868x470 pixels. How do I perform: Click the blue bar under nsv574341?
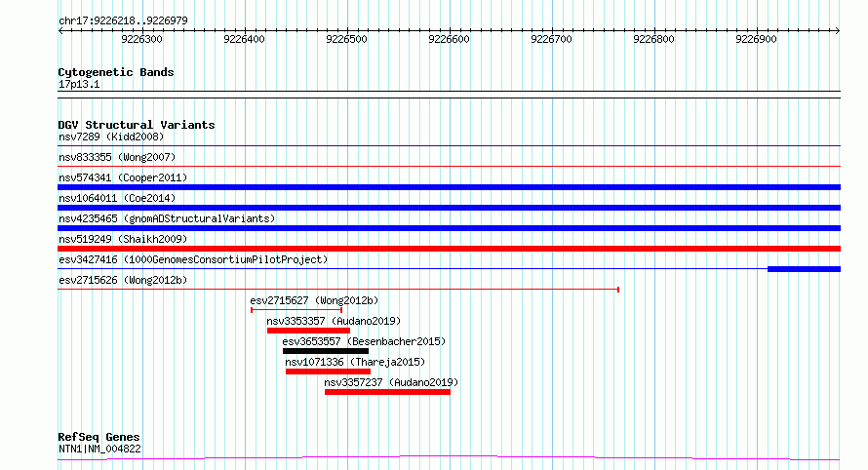point(449,187)
